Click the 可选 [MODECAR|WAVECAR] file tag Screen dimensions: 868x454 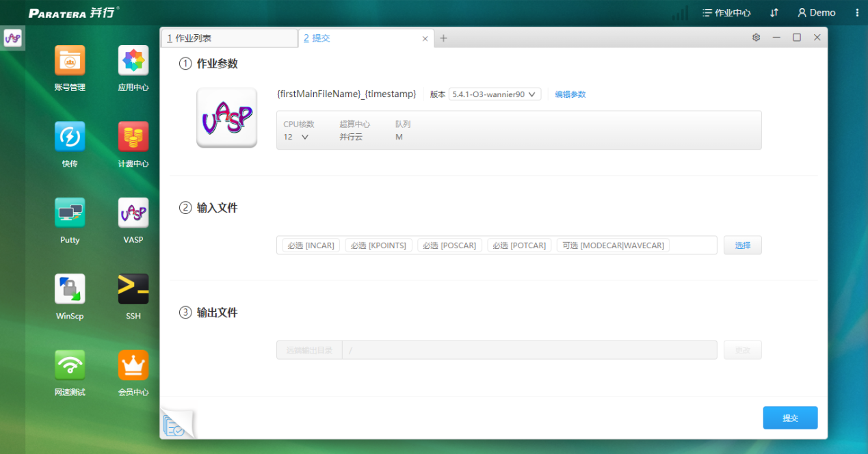tap(613, 245)
